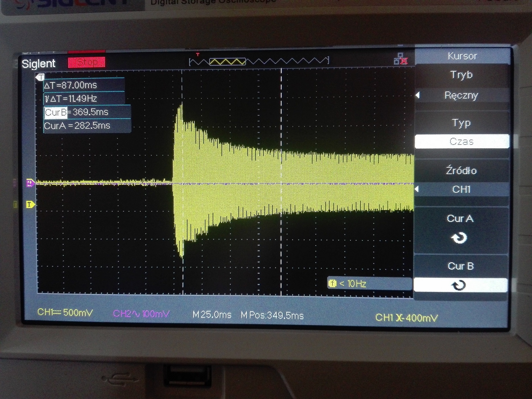Click the yellow trigger level marker on left edge
532x399 pixels.
30,204
